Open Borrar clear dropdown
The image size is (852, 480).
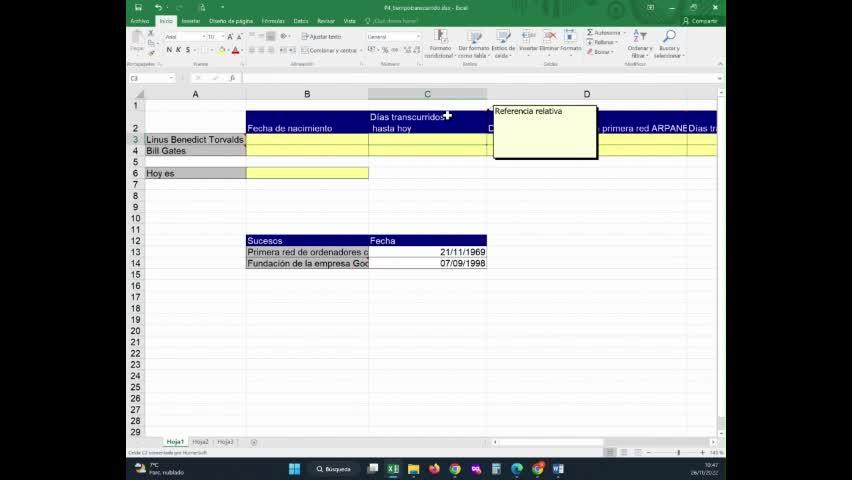coord(600,52)
